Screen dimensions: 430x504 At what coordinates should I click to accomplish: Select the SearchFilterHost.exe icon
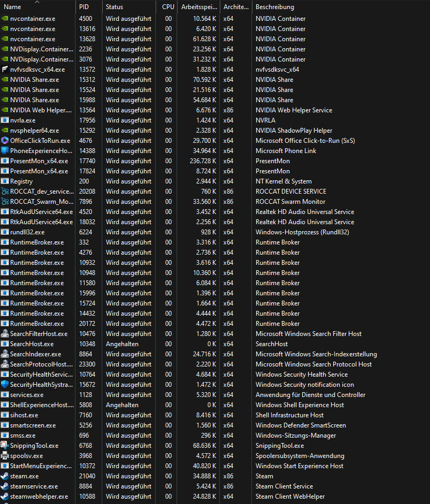point(4,334)
